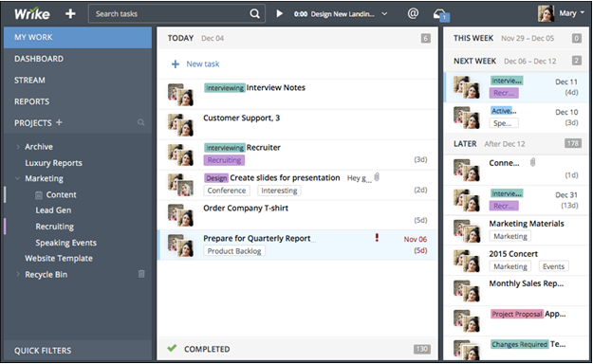The image size is (593, 364).
Task: Open Prepare for Quarterly Report task
Action: pos(257,239)
